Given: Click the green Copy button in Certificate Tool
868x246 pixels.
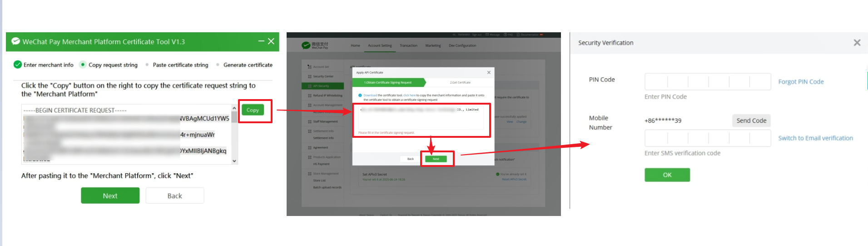Looking at the screenshot, I should (253, 110).
